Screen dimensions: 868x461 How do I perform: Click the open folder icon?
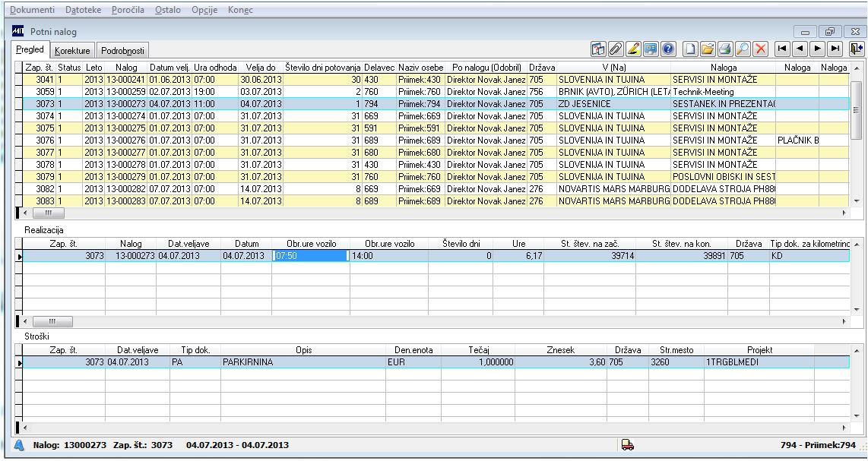pyautogui.click(x=707, y=49)
